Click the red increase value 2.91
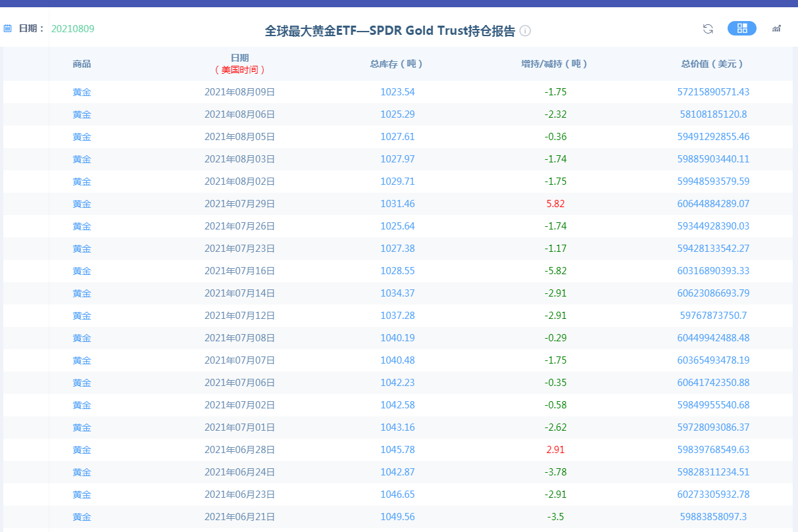The width and height of the screenshot is (798, 532). point(556,450)
